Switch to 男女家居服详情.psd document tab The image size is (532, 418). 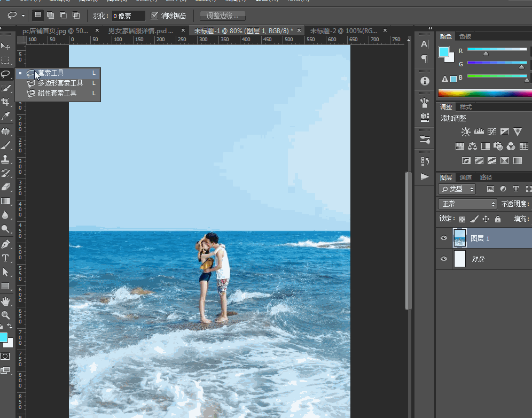point(140,31)
